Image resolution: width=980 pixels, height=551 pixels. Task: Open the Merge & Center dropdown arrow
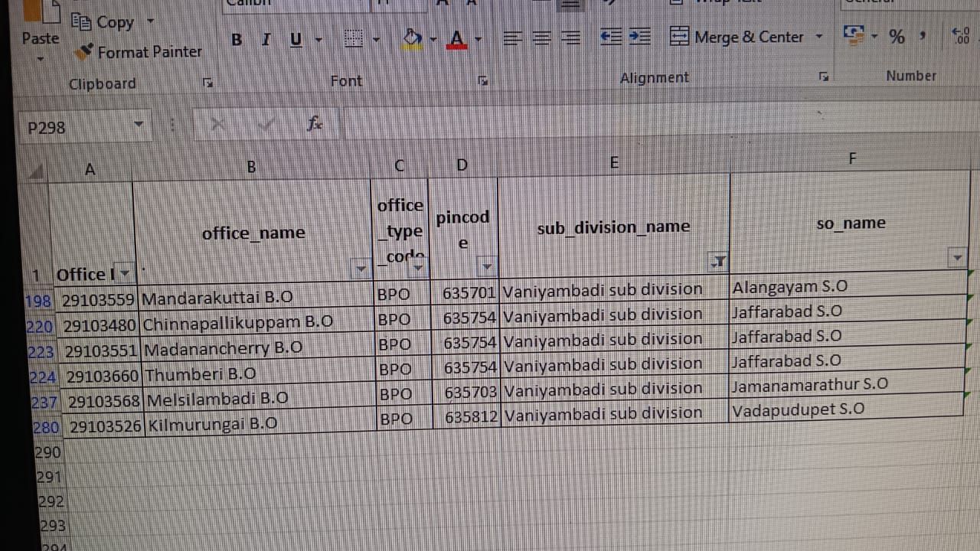click(818, 37)
